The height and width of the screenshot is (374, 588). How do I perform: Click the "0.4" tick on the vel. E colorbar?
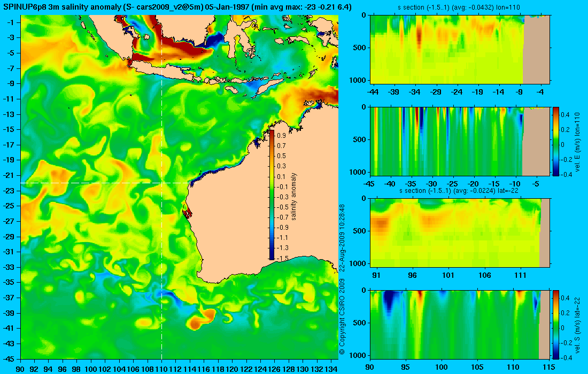point(565,115)
